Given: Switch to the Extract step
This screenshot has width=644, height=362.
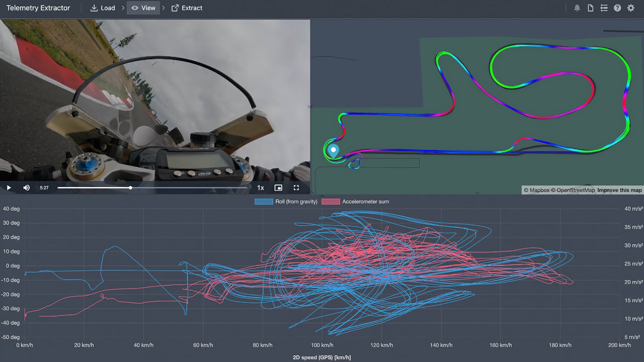Looking at the screenshot, I should point(187,8).
